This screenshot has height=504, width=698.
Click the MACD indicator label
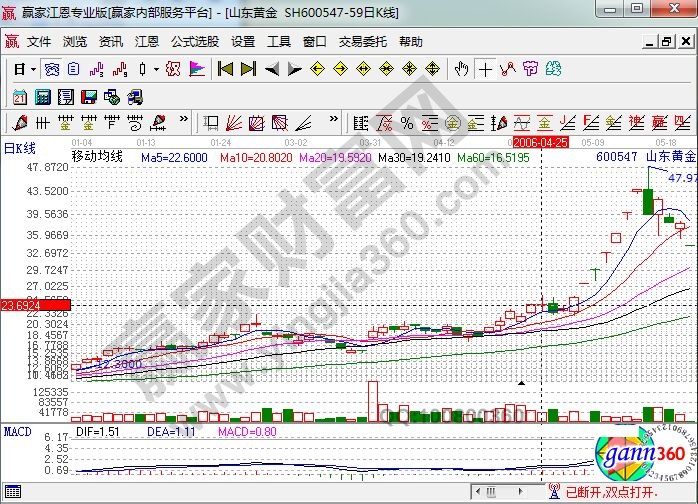coord(17,431)
